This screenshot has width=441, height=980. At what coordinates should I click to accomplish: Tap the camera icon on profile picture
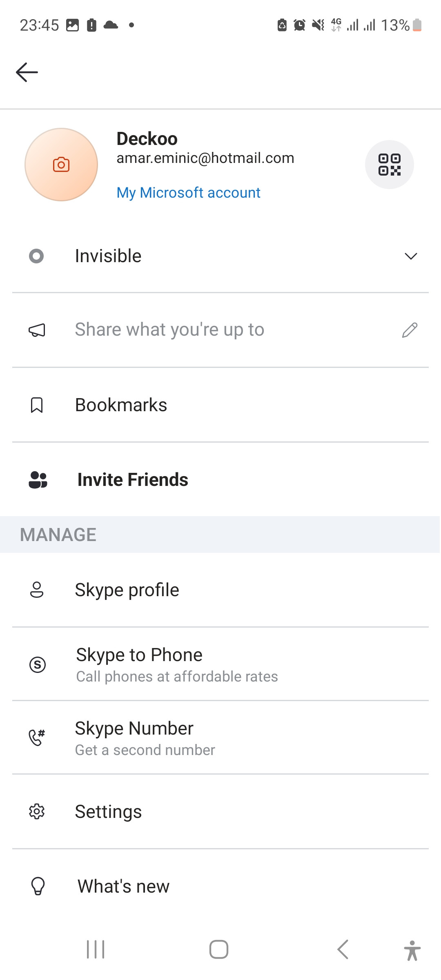61,165
